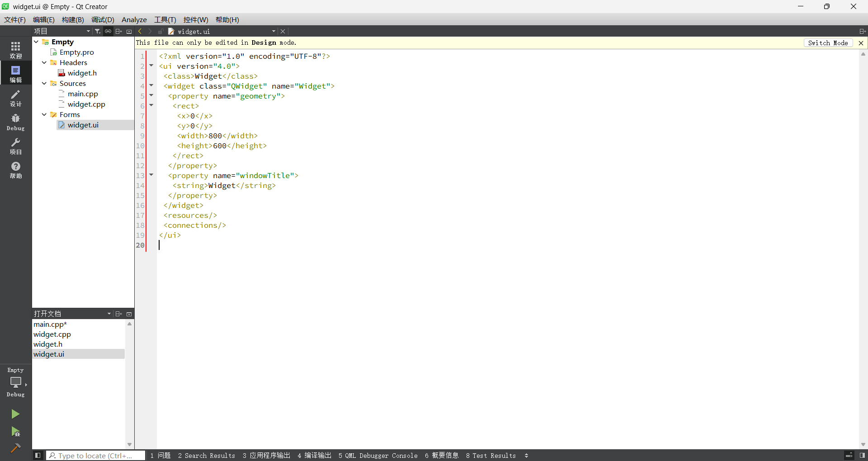Go back in editor navigation history

[x=140, y=31]
